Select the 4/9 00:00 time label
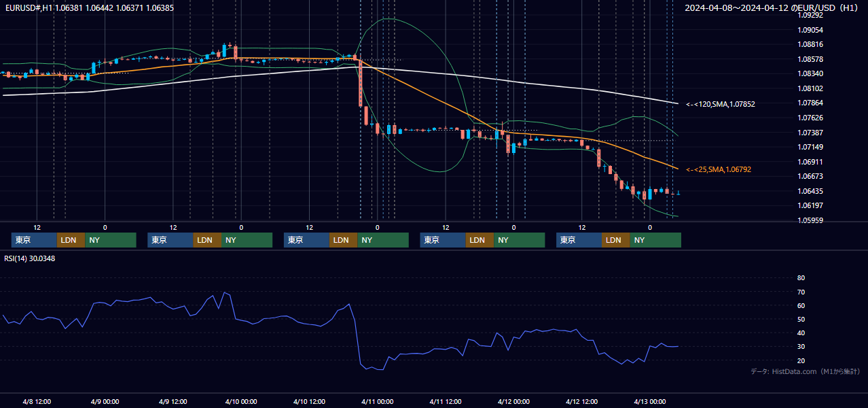The image size is (868, 408). [105, 401]
